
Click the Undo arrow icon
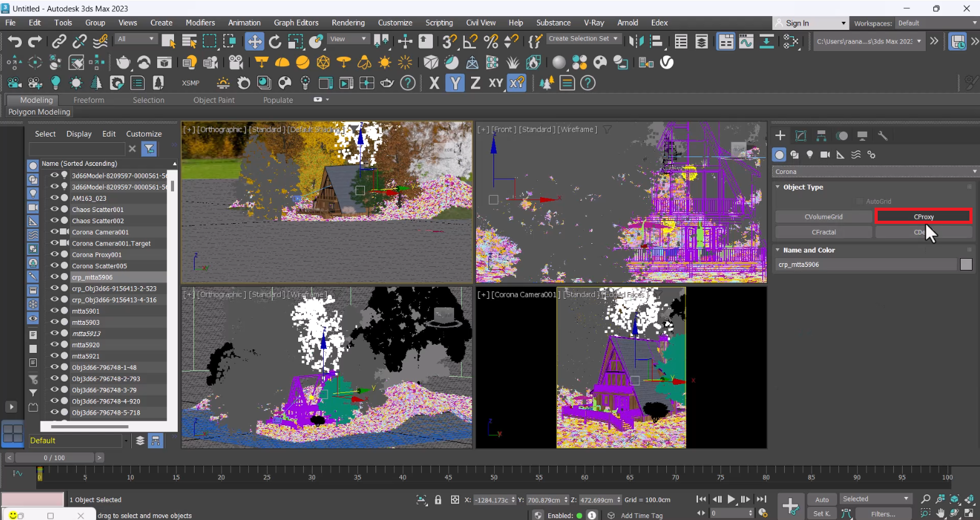[14, 42]
